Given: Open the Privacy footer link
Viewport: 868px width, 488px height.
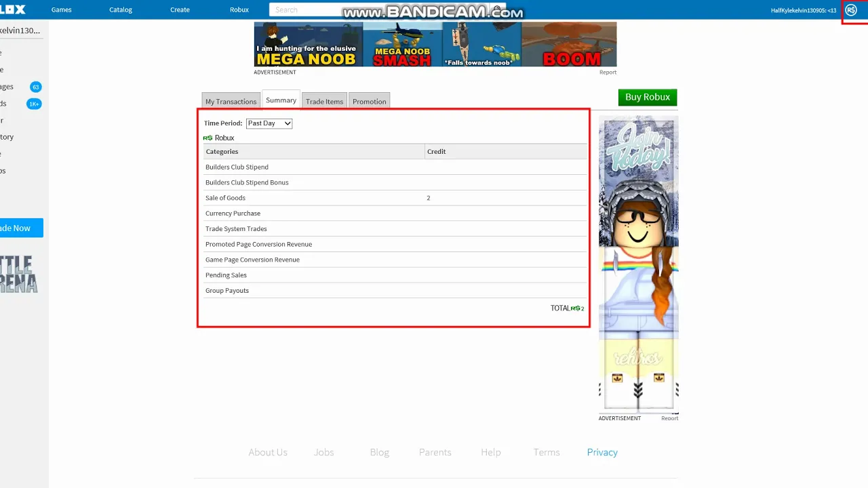Looking at the screenshot, I should [x=602, y=452].
